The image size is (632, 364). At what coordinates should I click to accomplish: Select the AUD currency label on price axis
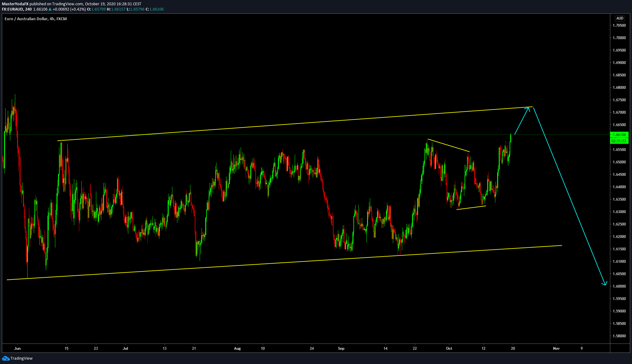click(x=620, y=18)
